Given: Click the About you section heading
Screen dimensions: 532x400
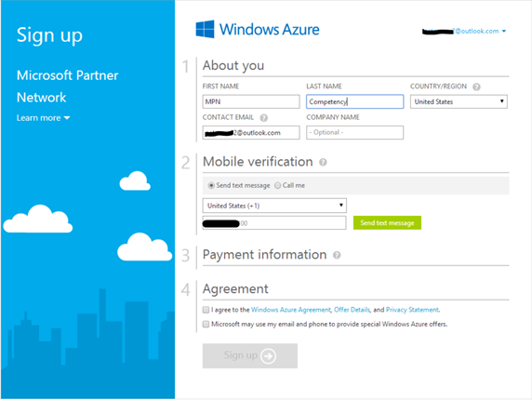Looking at the screenshot, I should point(233,65).
